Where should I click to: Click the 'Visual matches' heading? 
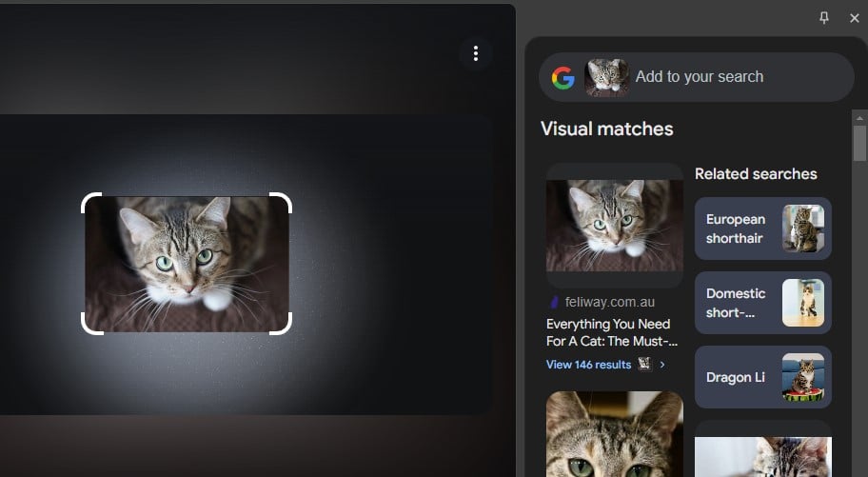tap(606, 129)
